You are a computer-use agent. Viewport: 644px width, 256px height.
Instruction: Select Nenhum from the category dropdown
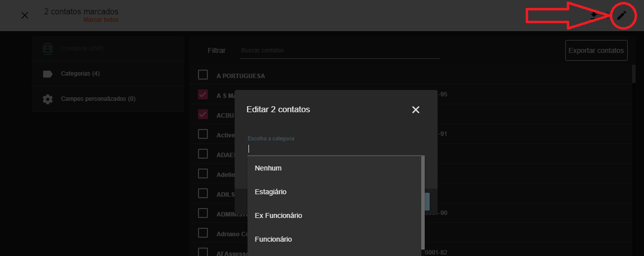tap(268, 168)
